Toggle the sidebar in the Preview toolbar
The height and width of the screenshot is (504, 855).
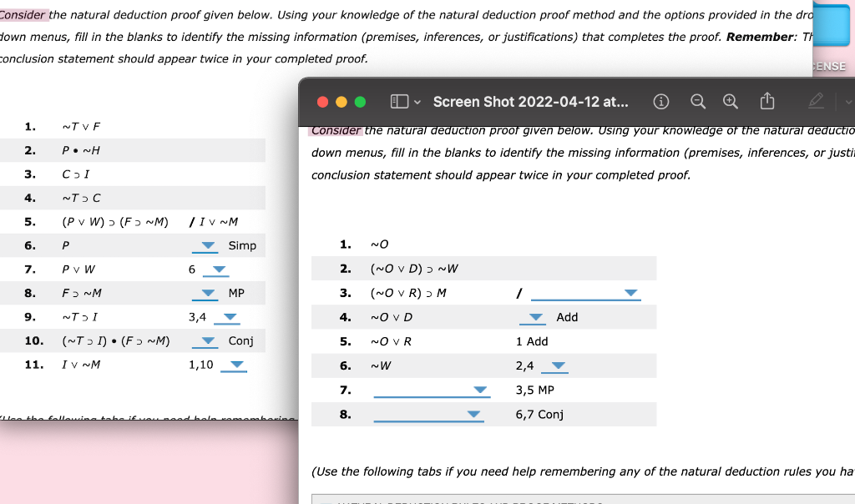(402, 101)
